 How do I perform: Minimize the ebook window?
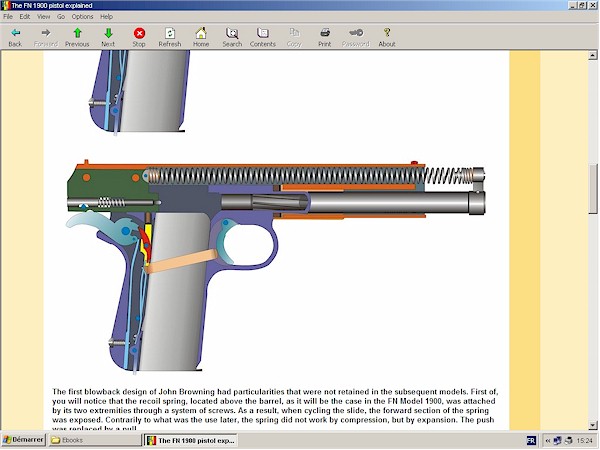[573, 5]
